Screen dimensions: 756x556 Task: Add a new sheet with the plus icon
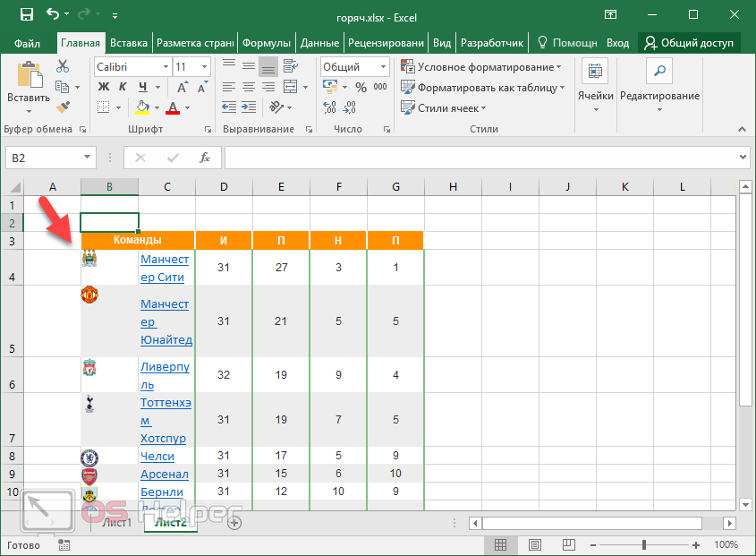[234, 522]
